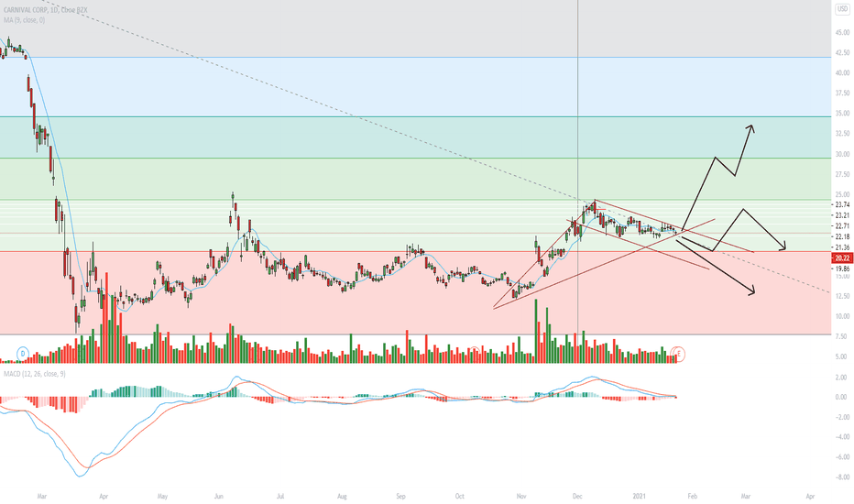854x504 pixels.
Task: Click the 2021 label on time axis
Action: 640,497
